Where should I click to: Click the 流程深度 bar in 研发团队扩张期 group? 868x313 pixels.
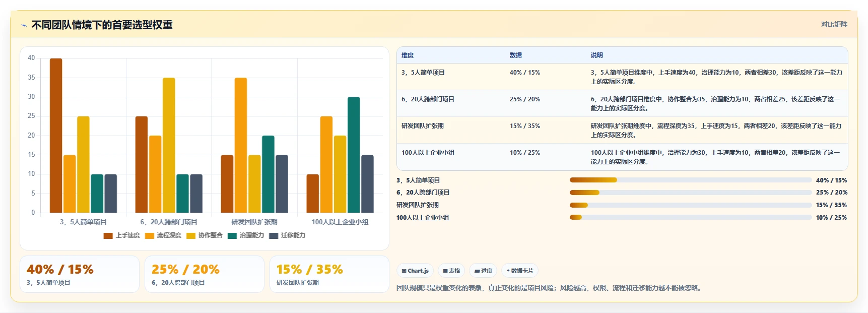point(241,145)
